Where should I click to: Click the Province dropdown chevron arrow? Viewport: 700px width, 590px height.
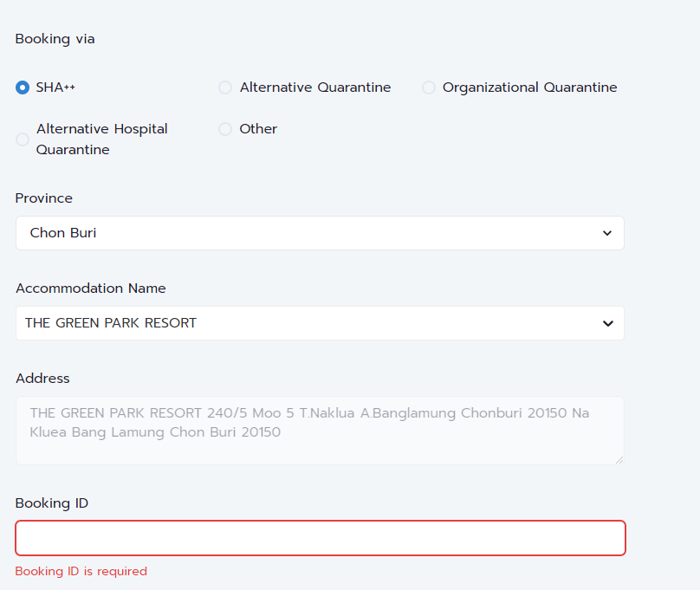[607, 233]
